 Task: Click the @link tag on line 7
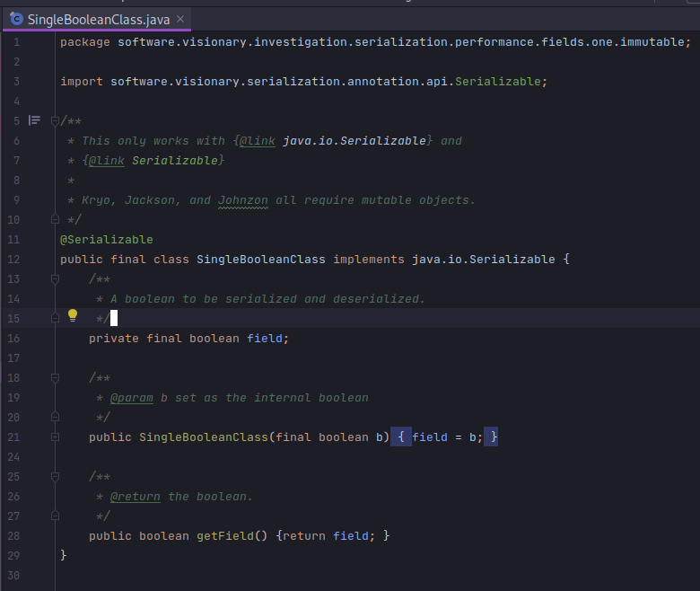(106, 161)
